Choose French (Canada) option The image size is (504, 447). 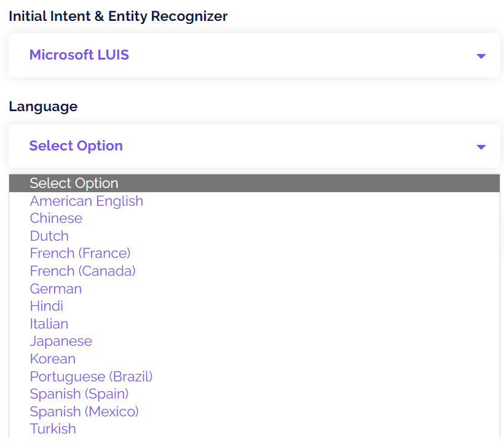tap(82, 271)
